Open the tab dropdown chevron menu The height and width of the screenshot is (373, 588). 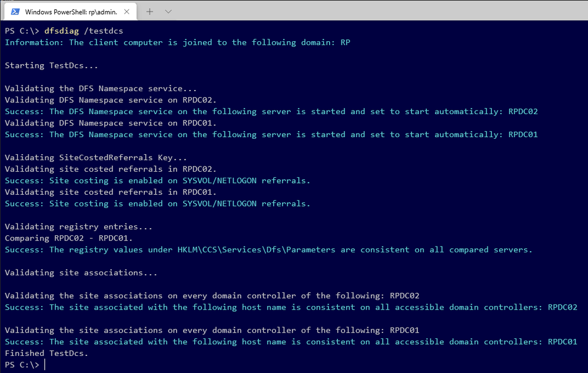click(x=168, y=11)
